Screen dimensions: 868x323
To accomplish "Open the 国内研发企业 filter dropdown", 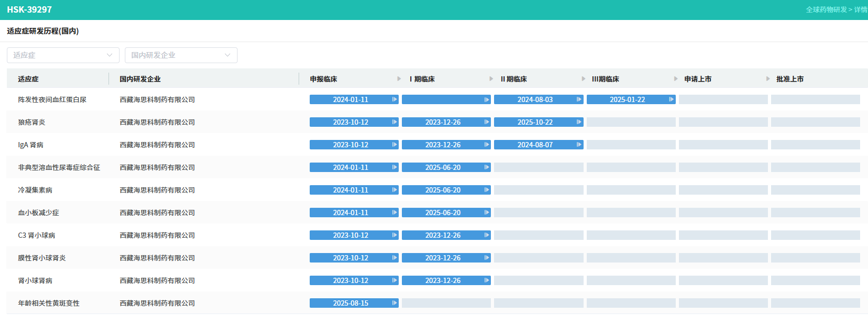I will (x=181, y=55).
